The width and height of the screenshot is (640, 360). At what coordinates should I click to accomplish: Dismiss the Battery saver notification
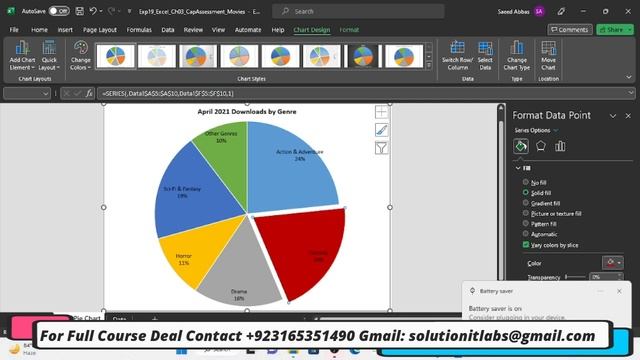619,291
